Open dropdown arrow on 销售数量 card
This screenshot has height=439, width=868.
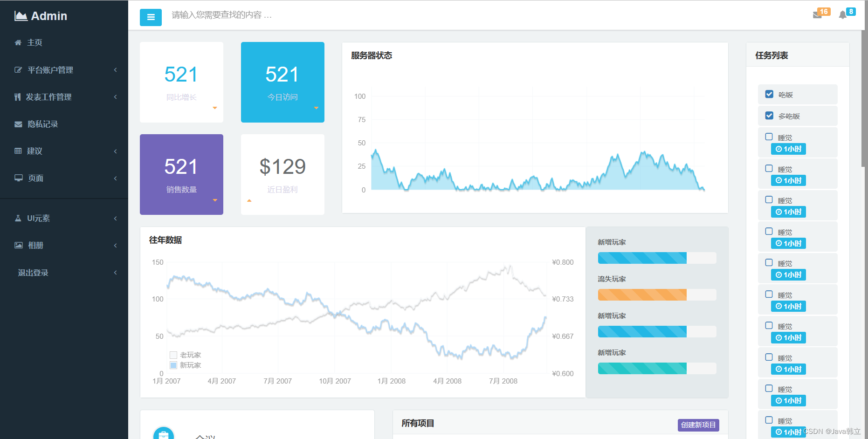click(x=215, y=200)
